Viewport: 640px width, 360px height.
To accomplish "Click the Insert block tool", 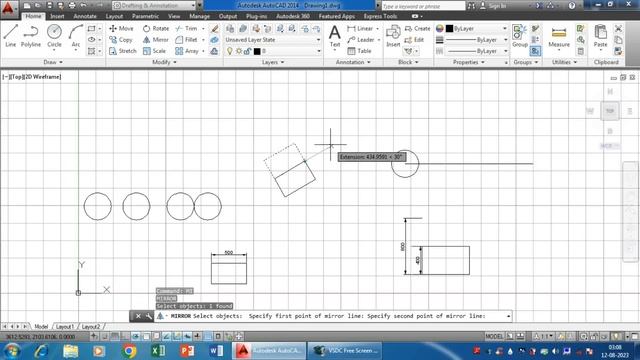I will (x=393, y=36).
